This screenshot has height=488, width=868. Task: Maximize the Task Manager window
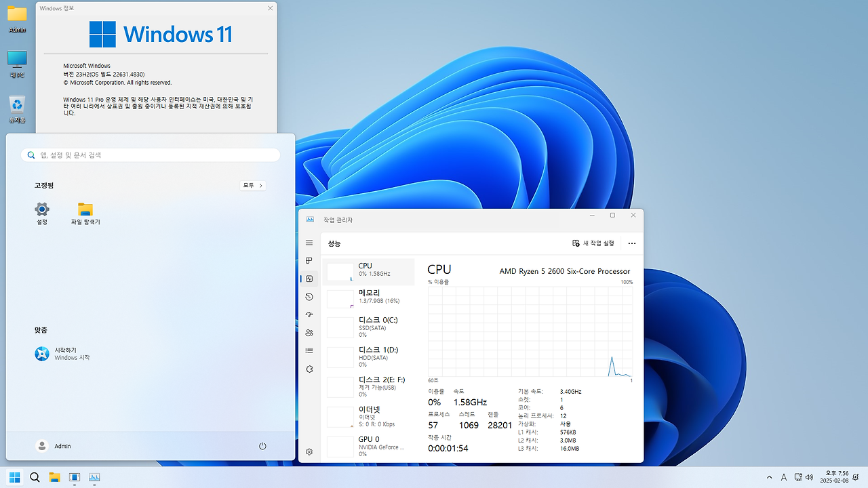(612, 216)
